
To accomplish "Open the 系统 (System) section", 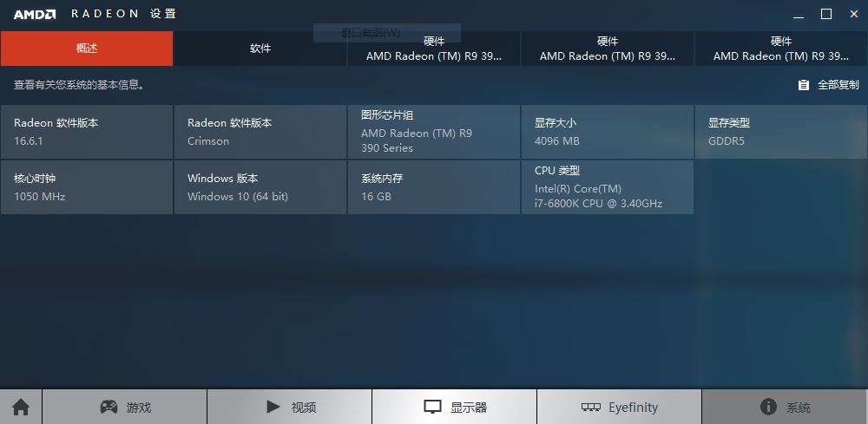I will [785, 407].
